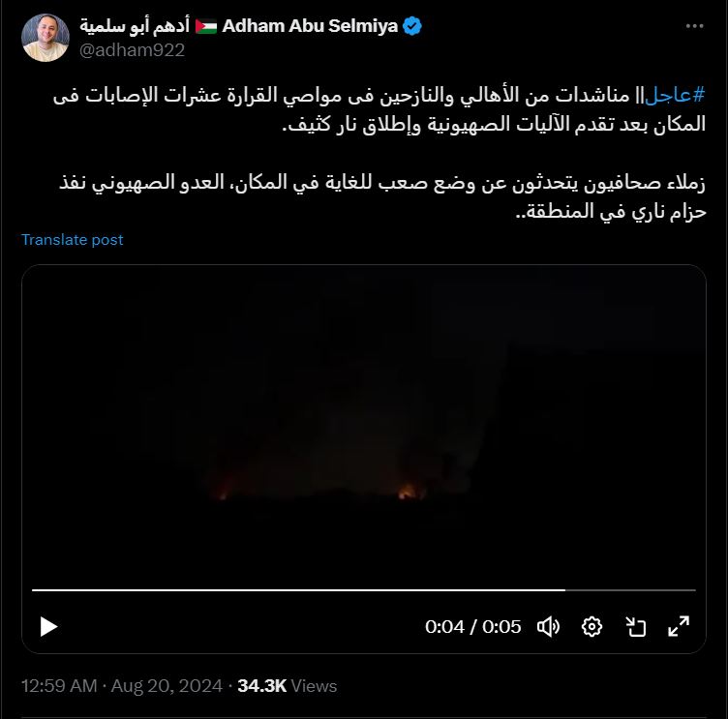
Task: Open video settings gear icon
Action: tap(591, 627)
